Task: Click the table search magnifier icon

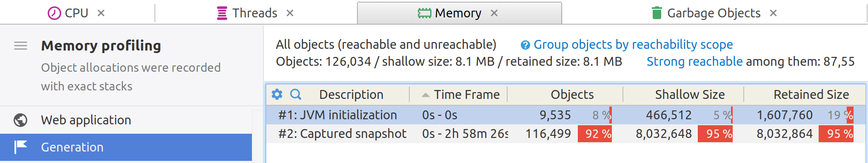Action: click(296, 94)
